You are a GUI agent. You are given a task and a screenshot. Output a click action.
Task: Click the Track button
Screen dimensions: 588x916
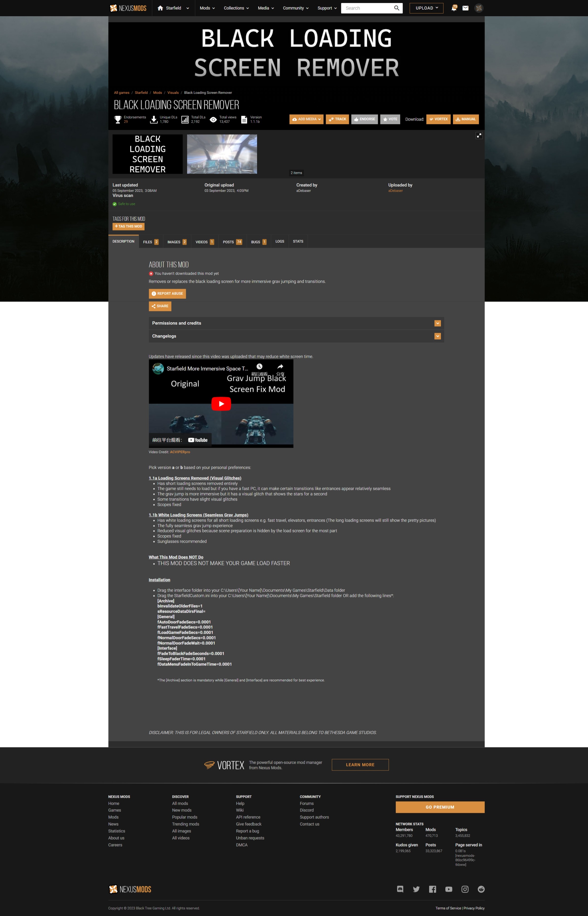337,119
